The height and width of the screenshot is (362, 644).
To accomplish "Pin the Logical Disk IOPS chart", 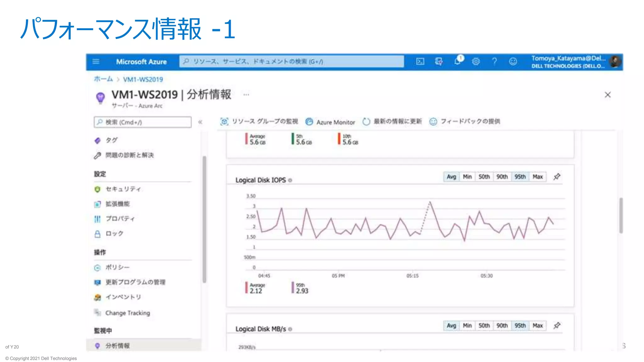I will pyautogui.click(x=557, y=177).
